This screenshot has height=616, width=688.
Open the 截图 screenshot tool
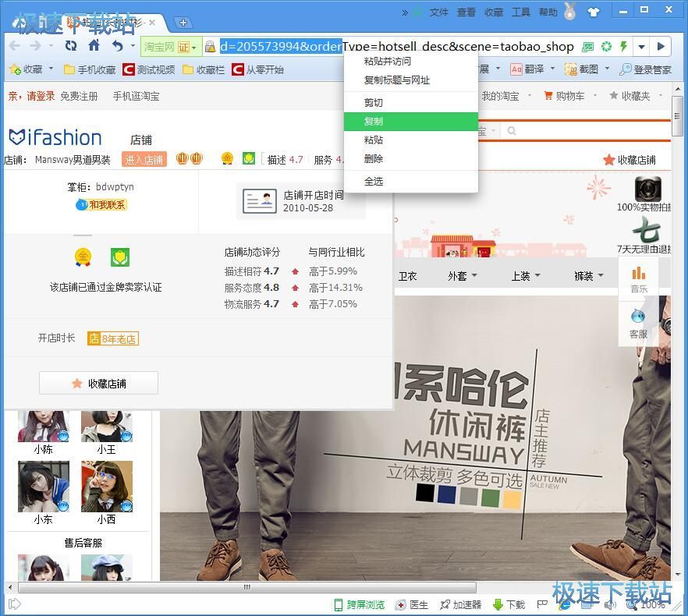tap(585, 69)
